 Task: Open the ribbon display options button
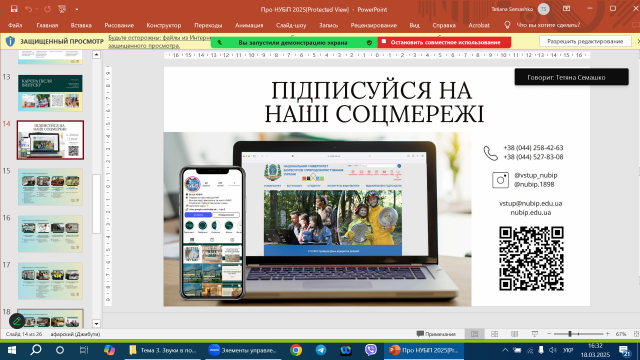click(567, 9)
